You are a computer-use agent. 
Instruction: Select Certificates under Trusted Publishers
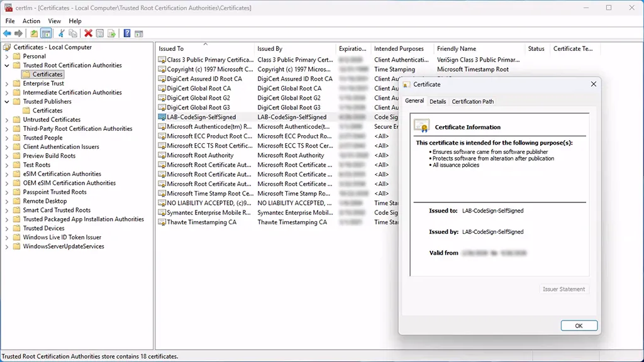(x=47, y=111)
